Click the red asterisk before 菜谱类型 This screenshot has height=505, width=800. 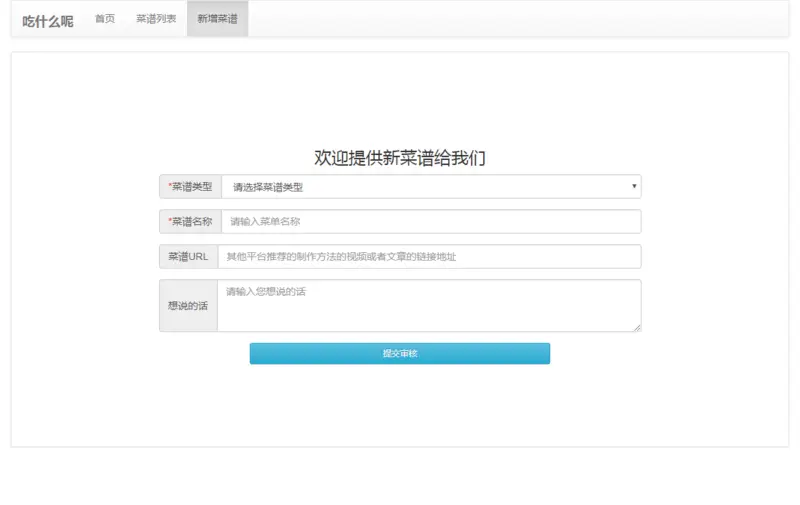(x=170, y=185)
